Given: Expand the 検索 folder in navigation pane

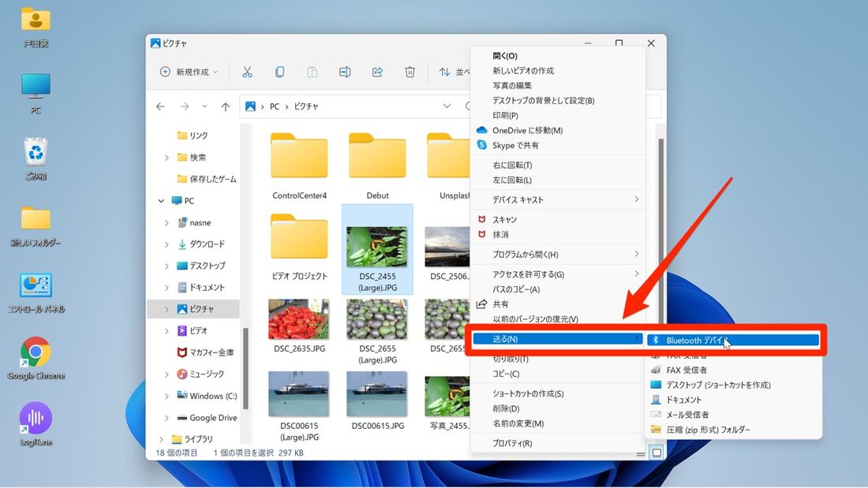Looking at the screenshot, I should click(166, 158).
